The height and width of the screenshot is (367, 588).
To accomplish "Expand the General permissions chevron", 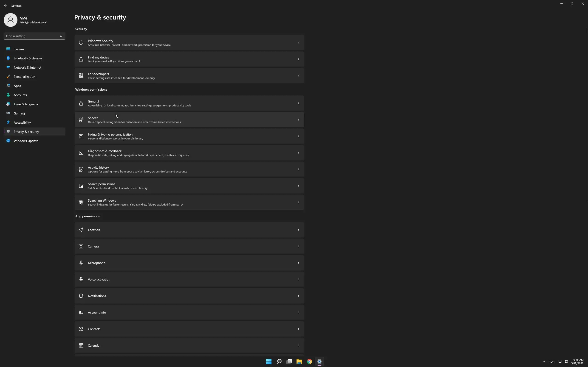I will (x=298, y=103).
